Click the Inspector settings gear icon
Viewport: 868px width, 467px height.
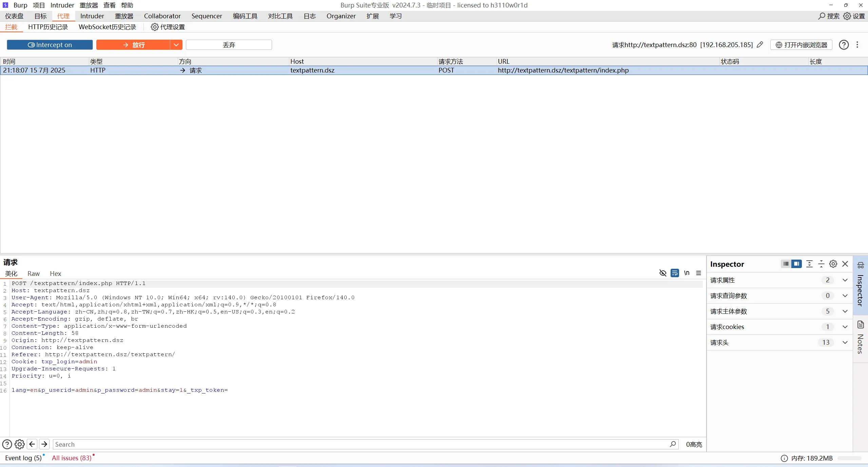tap(833, 264)
